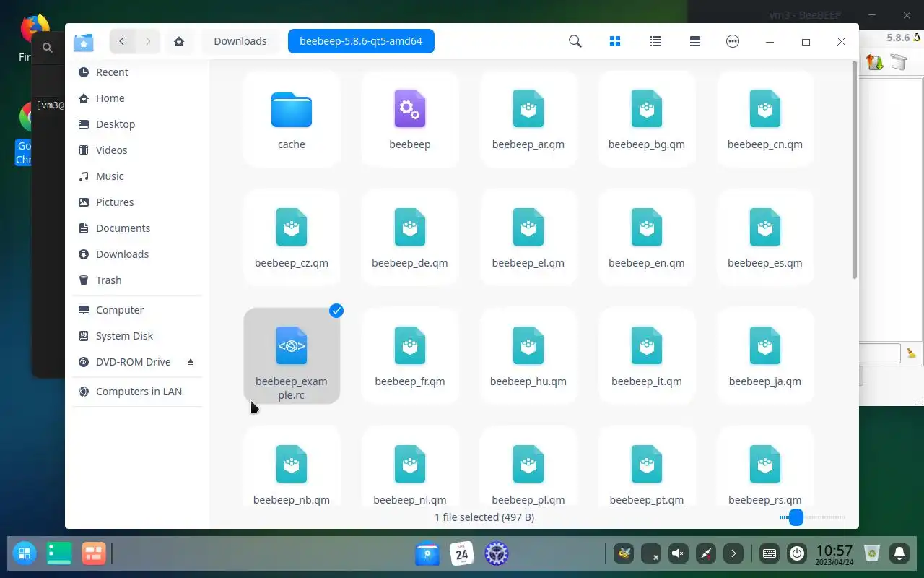
Task: Go forward in folder history
Action: pos(148,41)
